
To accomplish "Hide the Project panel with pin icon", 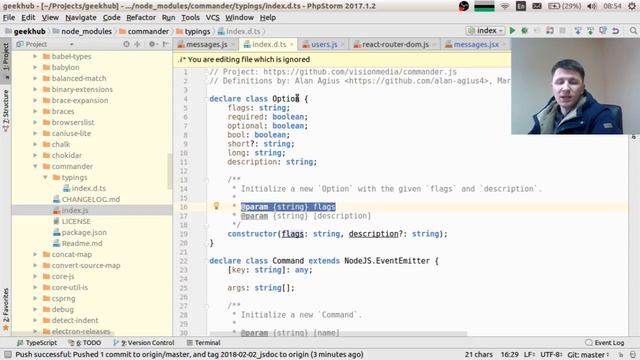I will pyautogui.click(x=165, y=44).
